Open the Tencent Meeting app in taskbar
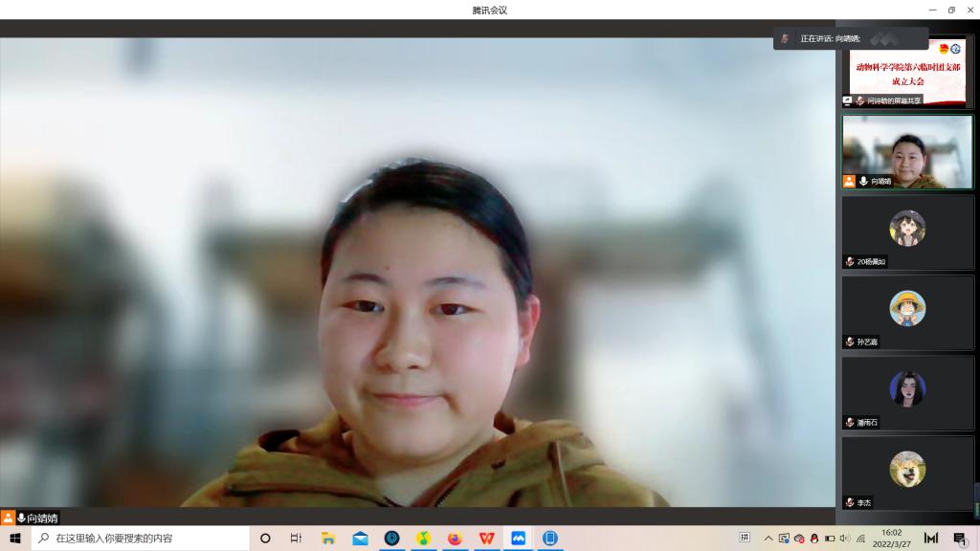980x551 pixels. (x=518, y=539)
